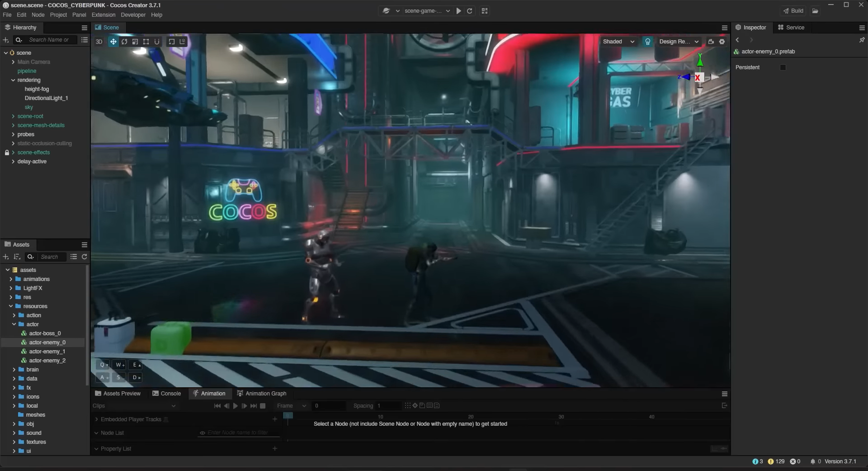Image resolution: width=868 pixels, height=471 pixels.
Task: Select the Scale gizmo tool
Action: click(x=135, y=42)
